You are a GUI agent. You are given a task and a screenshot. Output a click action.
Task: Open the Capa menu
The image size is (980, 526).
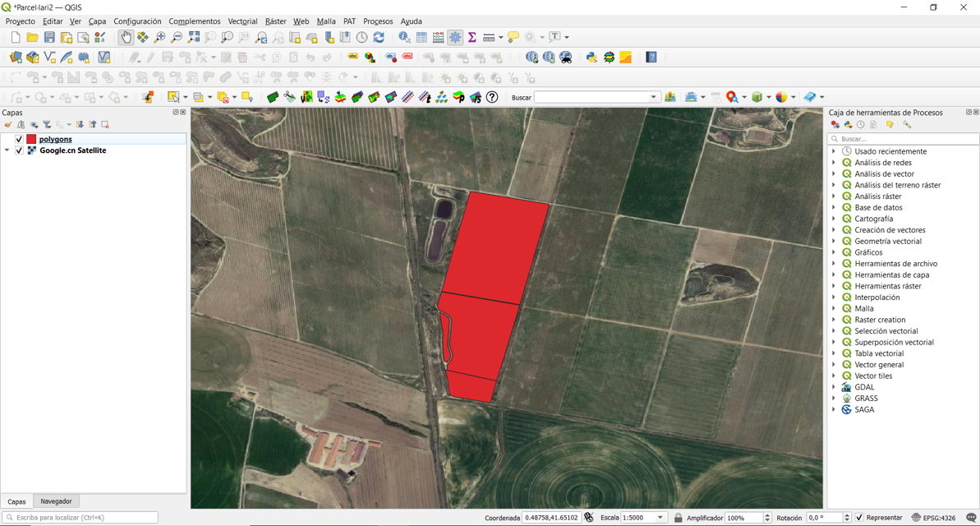[x=97, y=21]
